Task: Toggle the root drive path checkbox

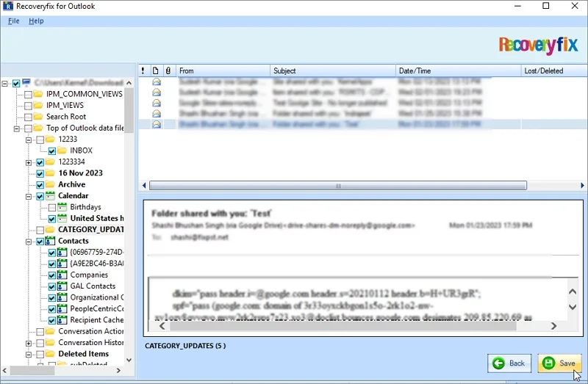Action: pyautogui.click(x=16, y=83)
